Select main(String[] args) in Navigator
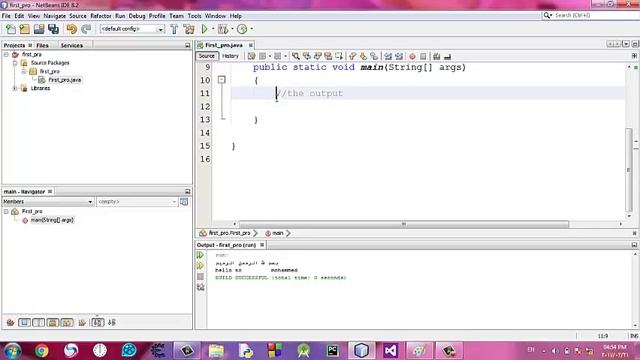 click(52, 220)
